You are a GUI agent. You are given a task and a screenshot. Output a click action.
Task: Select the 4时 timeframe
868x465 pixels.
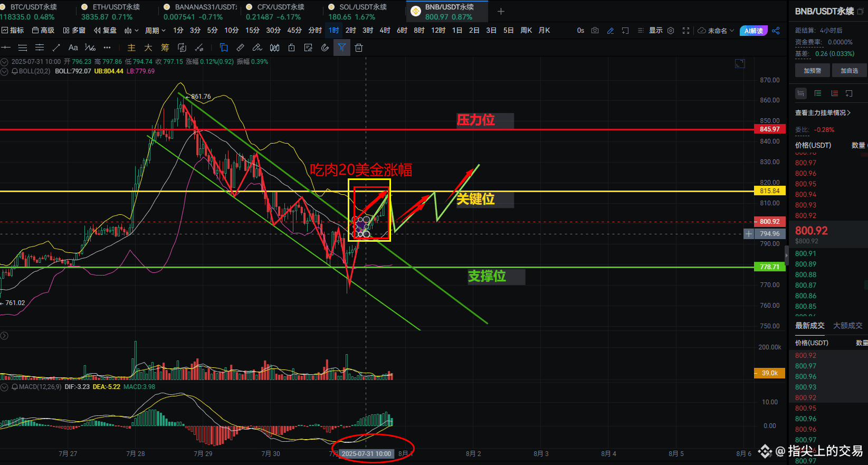[385, 31]
